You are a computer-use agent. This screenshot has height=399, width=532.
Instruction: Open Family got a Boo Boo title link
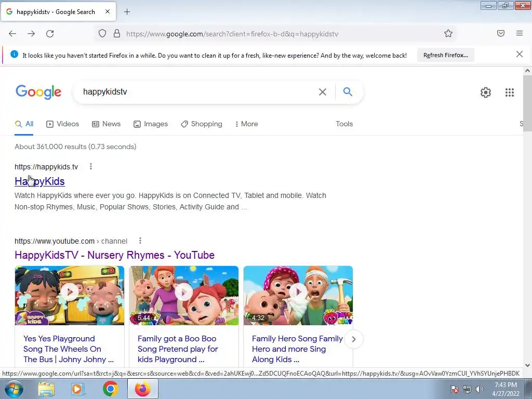[178, 349]
